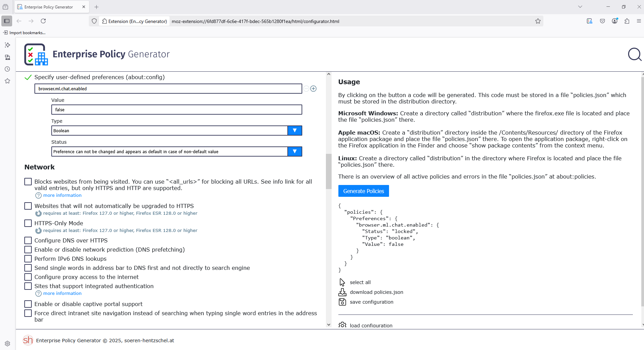This screenshot has width=644, height=350.
Task: Open synced tabs sidebar icon
Action: [7, 57]
